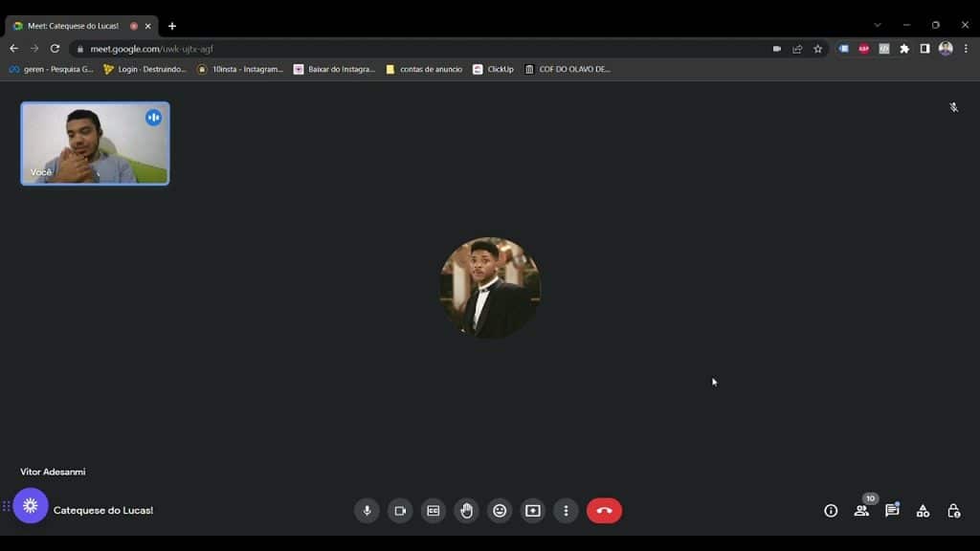
Task: Click the purple add-on button beside meeting name
Action: point(31,506)
